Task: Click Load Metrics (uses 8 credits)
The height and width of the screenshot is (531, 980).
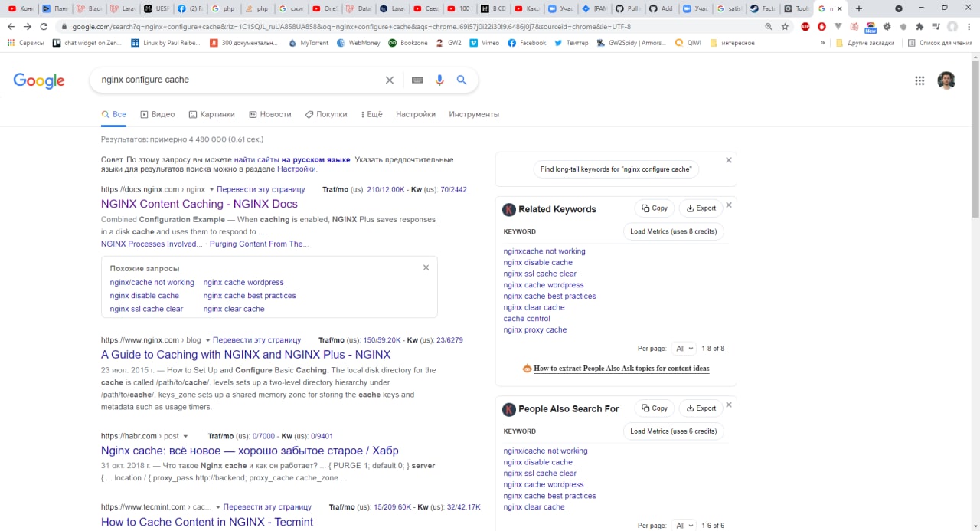Action: (x=673, y=231)
